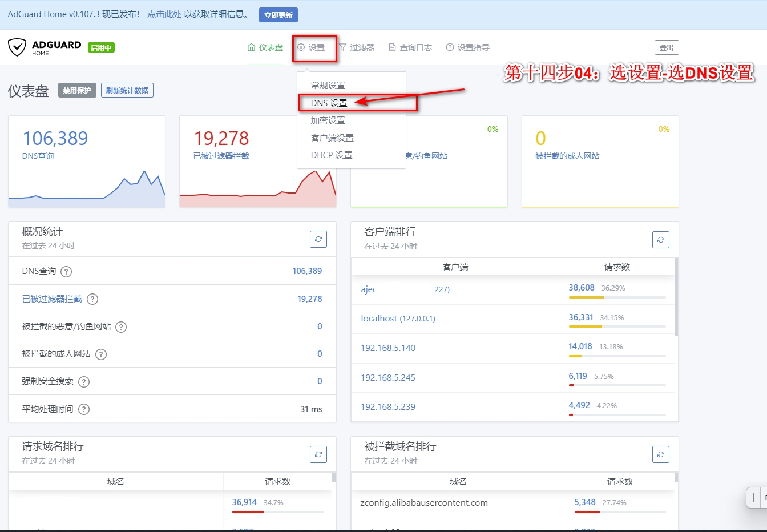
Task: Refresh the 客户端排行 panel
Action: point(660,240)
